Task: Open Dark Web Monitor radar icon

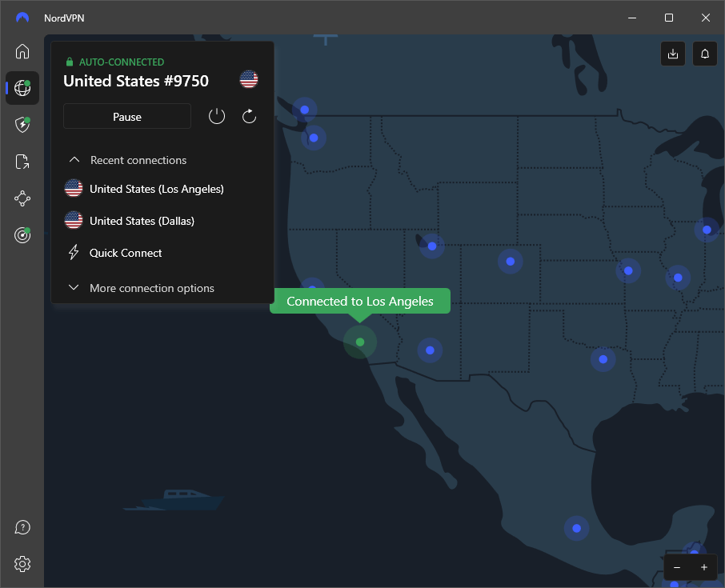Action: click(x=22, y=235)
